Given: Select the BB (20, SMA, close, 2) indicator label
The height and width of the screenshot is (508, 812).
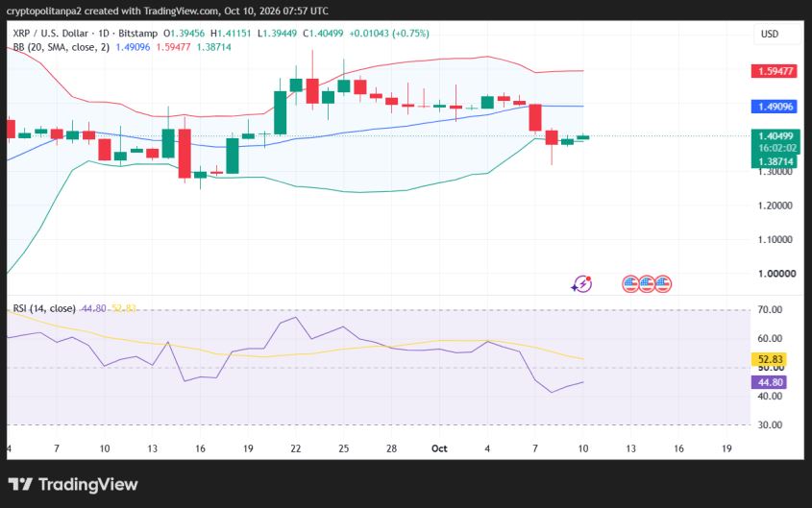Looking at the screenshot, I should pos(62,47).
